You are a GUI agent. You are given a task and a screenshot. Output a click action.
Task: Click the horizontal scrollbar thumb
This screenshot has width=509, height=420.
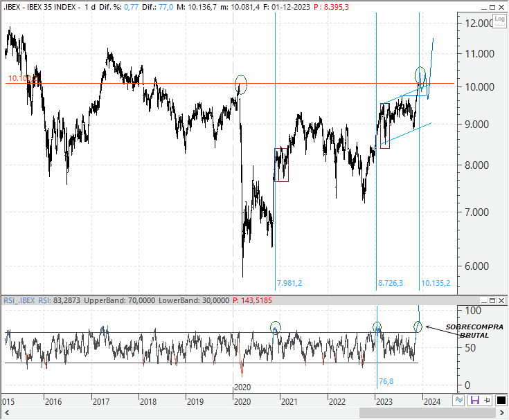(427, 413)
